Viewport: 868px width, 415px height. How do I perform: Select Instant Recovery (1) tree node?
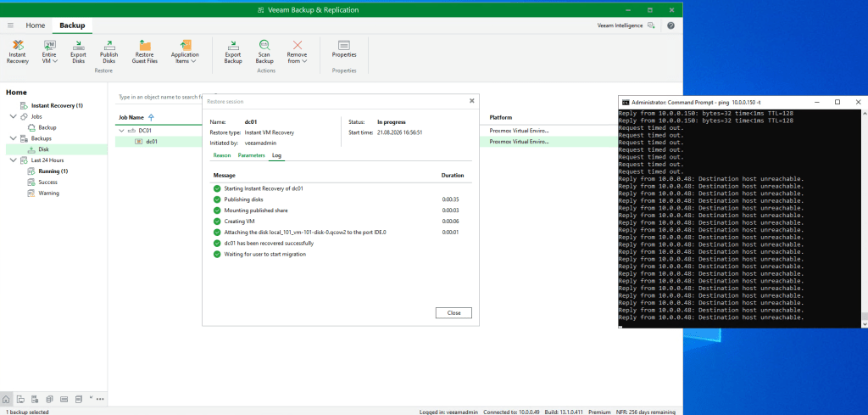[57, 105]
